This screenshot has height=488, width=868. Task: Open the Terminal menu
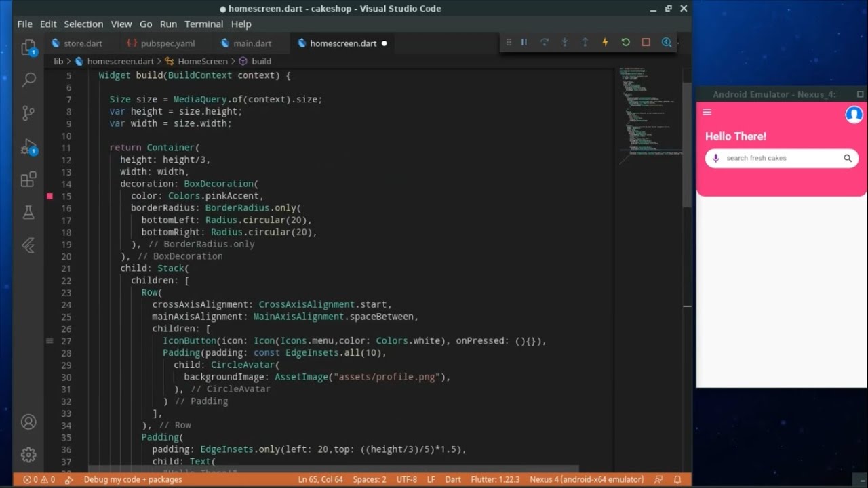point(204,24)
